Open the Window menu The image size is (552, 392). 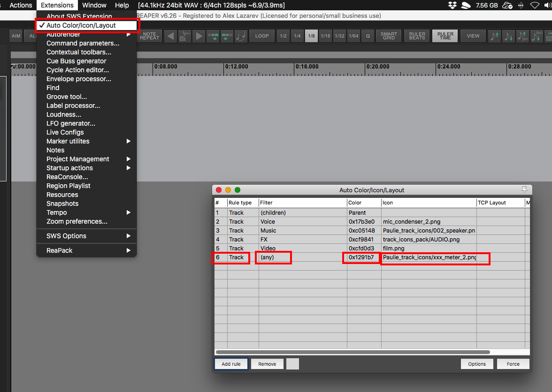point(94,5)
